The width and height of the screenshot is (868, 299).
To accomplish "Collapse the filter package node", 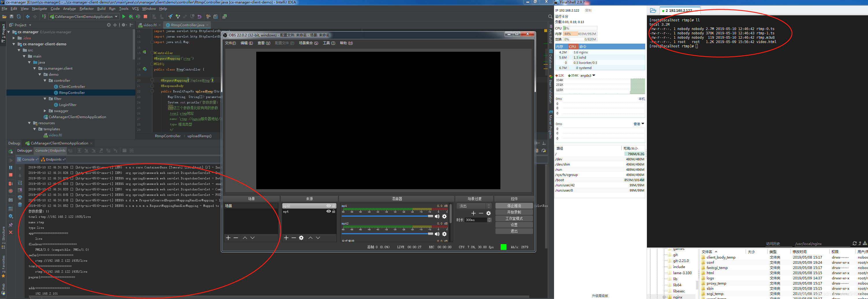I will coord(45,99).
